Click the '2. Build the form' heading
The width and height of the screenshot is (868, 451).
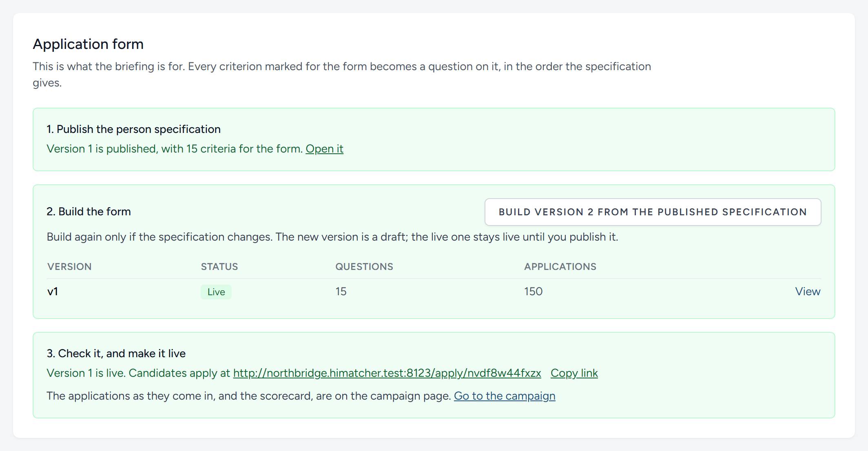[x=89, y=212]
